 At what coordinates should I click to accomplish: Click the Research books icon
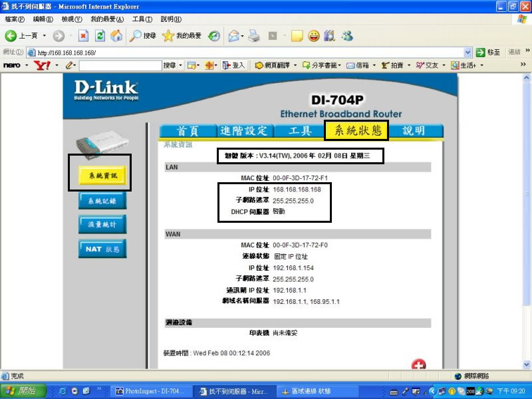click(x=330, y=36)
